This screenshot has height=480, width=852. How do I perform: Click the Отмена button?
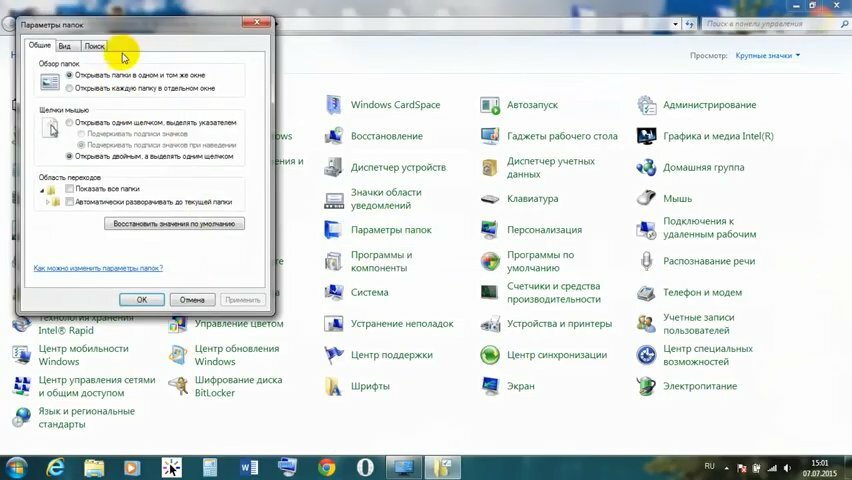(192, 300)
